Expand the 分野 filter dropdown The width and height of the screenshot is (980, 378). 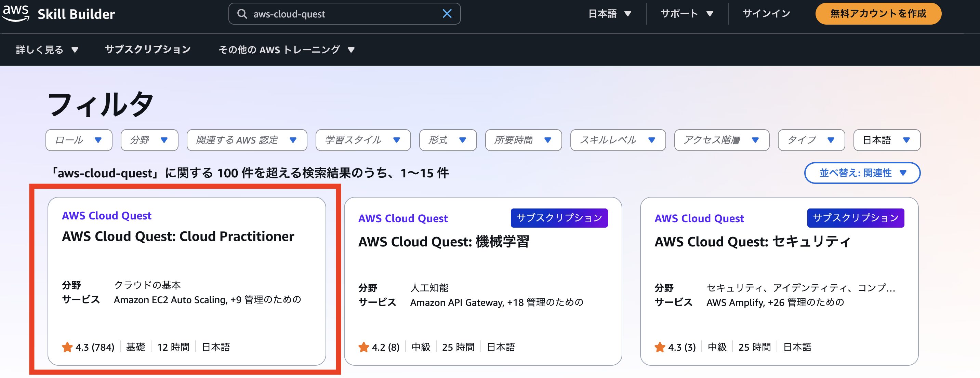pyautogui.click(x=149, y=140)
